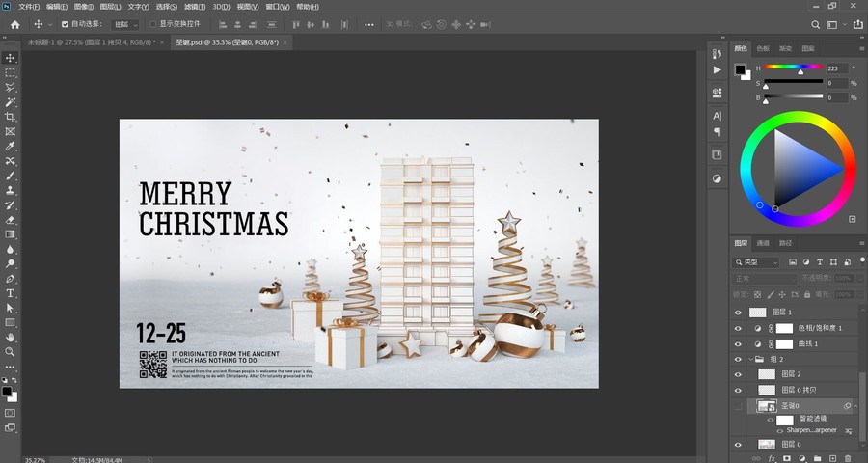Select the Crop tool

click(x=10, y=117)
